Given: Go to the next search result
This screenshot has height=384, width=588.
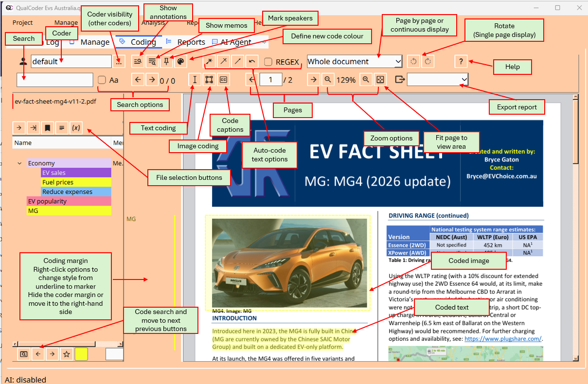Looking at the screenshot, I should click(x=152, y=80).
